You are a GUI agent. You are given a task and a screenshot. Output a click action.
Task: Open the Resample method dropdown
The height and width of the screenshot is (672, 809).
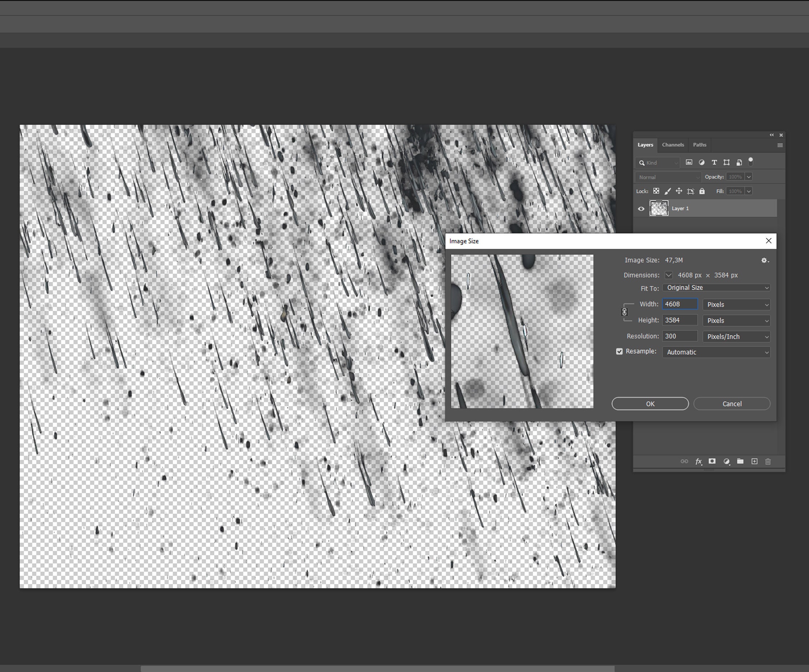(716, 352)
